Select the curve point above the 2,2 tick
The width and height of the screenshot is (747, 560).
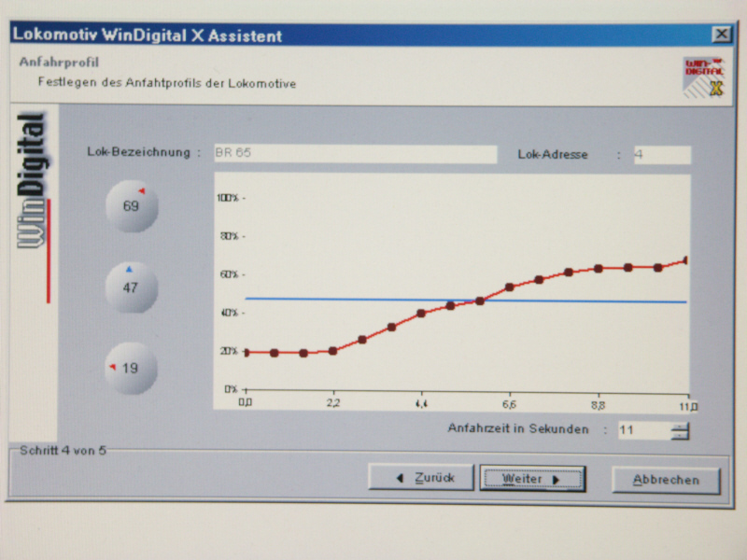333,351
